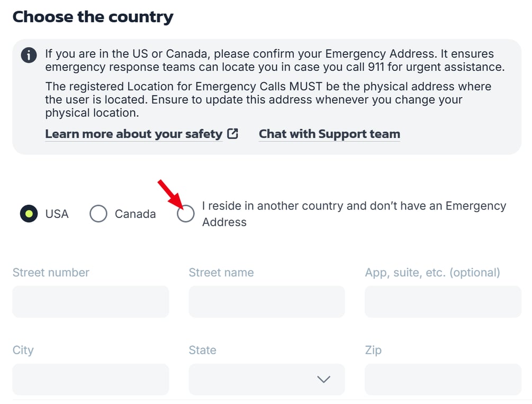Select the USA radio button
Screen dimensions: 532x404
pos(29,214)
